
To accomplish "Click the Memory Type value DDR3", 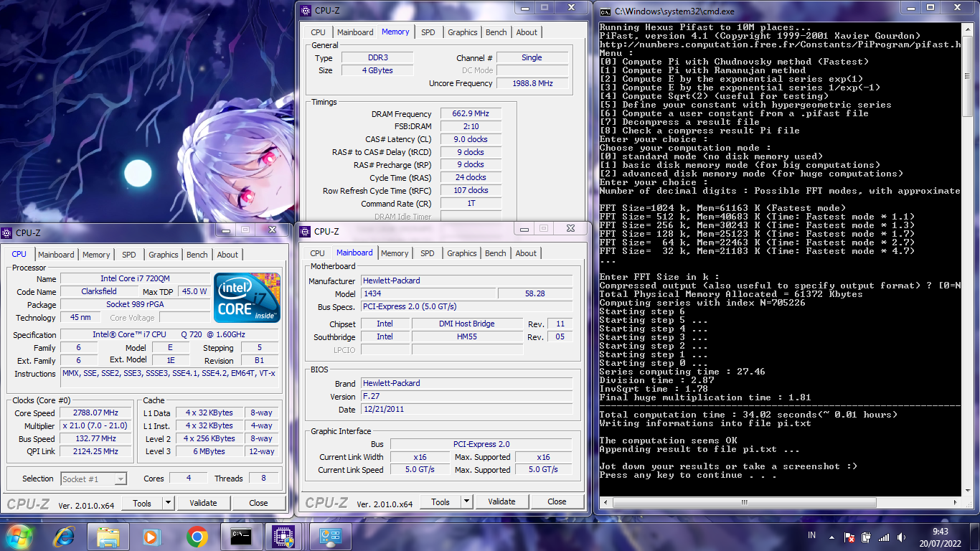I will click(x=377, y=57).
